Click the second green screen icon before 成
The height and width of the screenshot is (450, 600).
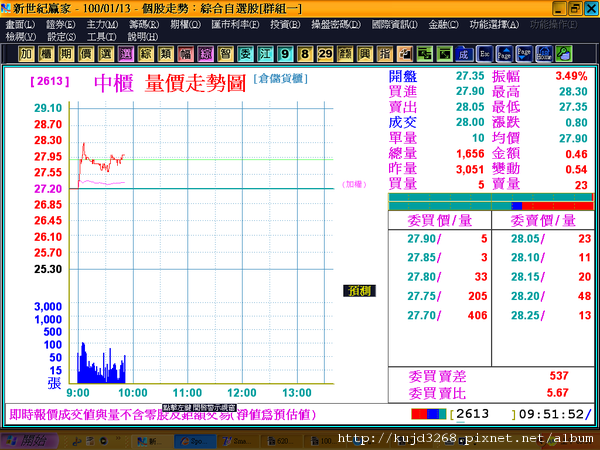[444, 54]
